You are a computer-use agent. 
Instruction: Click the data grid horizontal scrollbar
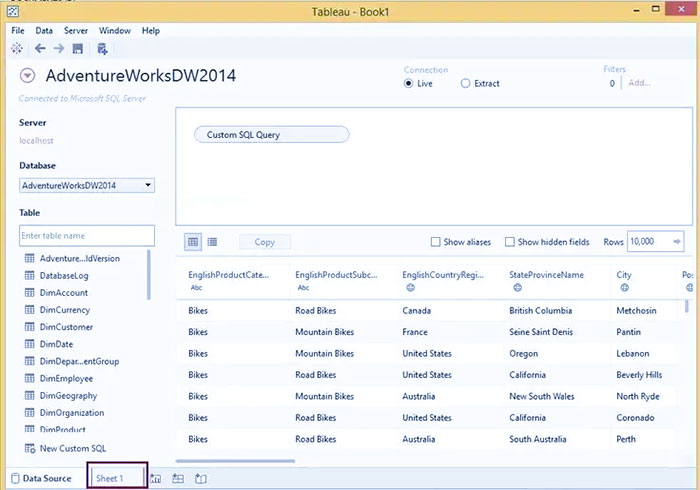pos(235,461)
